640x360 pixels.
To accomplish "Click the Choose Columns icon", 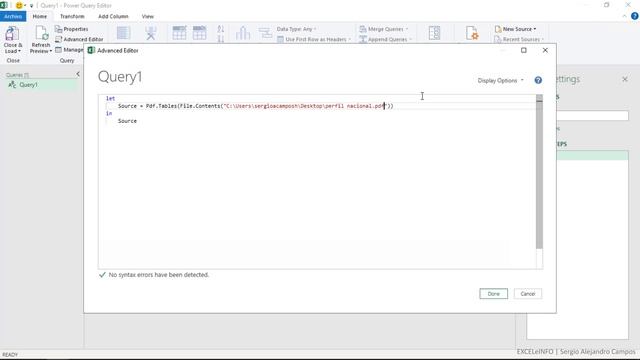I will 123,33.
